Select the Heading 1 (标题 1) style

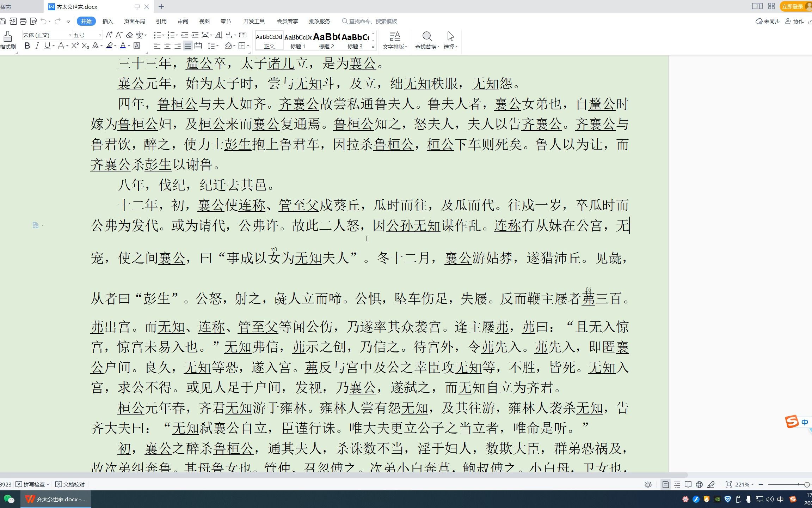pos(298,40)
